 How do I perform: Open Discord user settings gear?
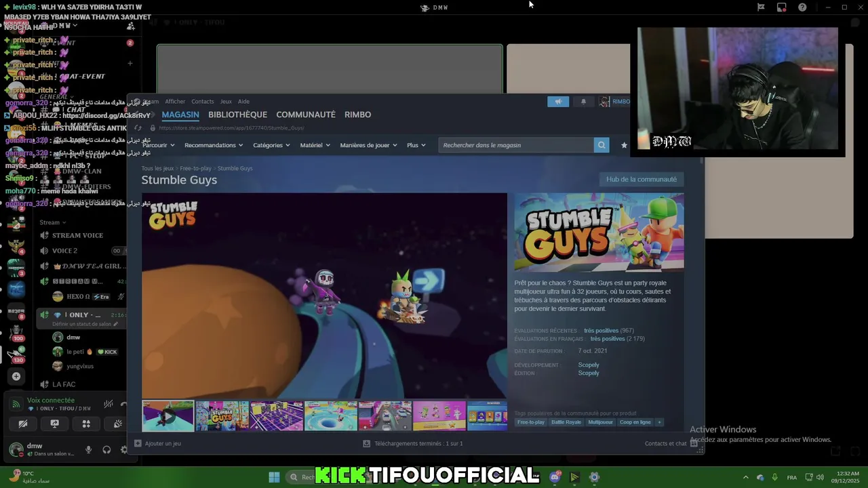tap(123, 449)
